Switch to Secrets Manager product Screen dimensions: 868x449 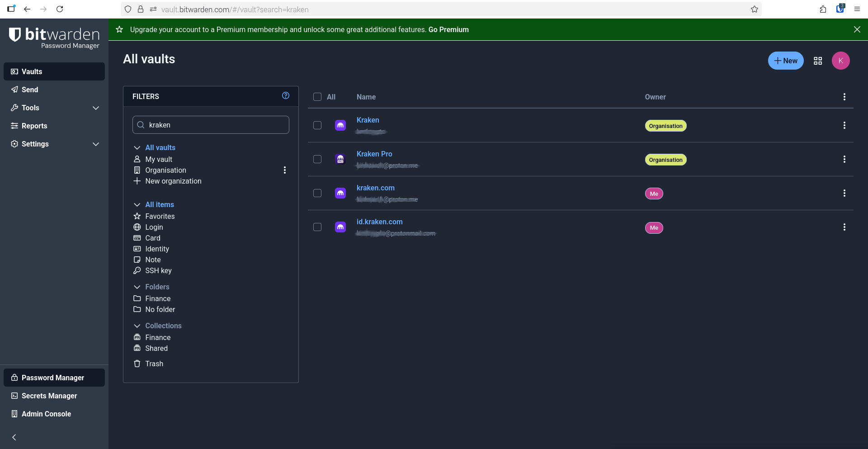click(x=54, y=396)
